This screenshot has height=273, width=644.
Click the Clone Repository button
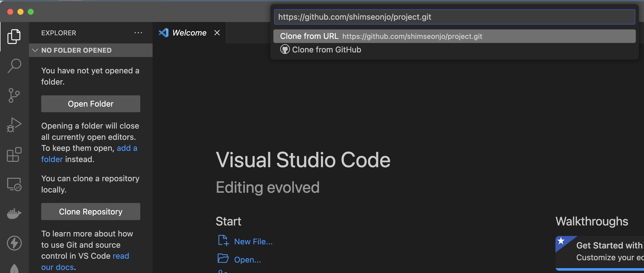pyautogui.click(x=91, y=212)
